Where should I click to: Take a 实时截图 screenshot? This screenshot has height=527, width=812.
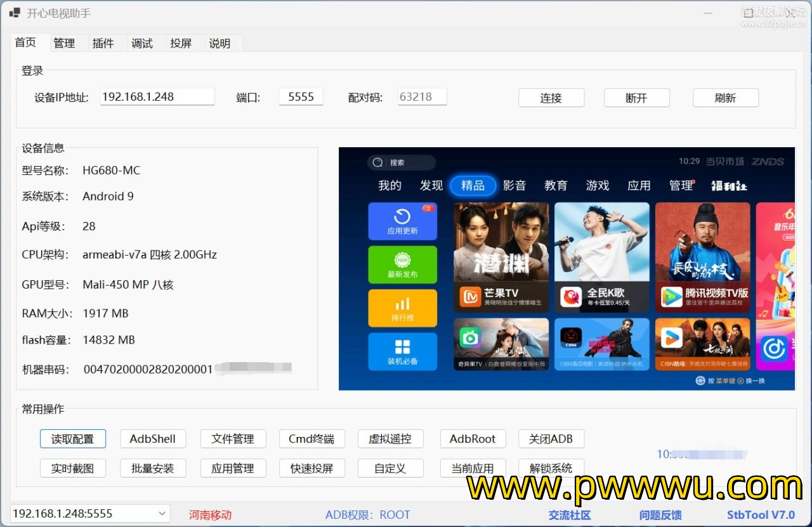pyautogui.click(x=72, y=468)
